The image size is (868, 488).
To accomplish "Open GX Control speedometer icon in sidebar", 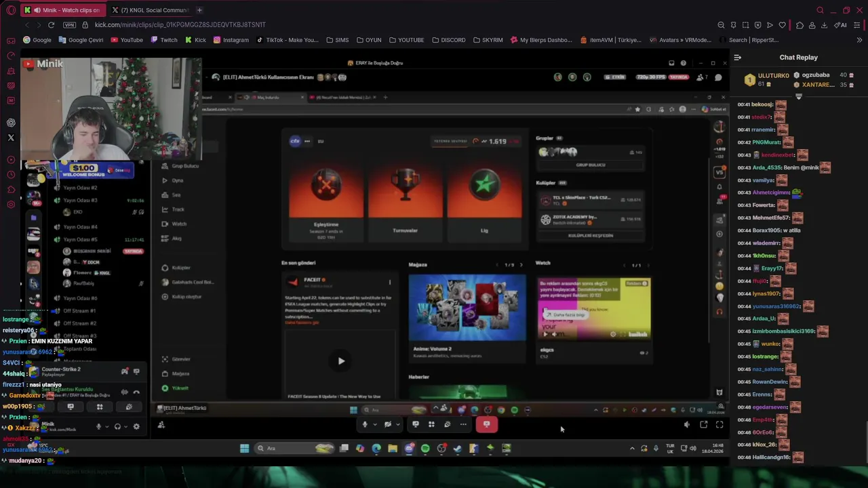I will click(10, 56).
